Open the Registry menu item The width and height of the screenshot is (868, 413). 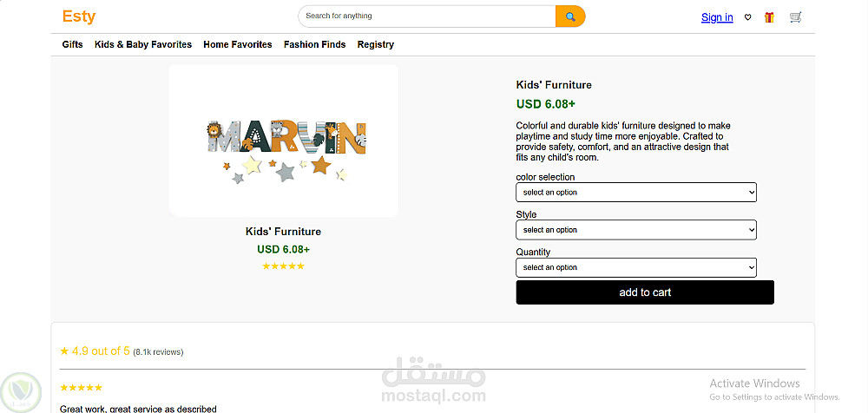tap(375, 44)
